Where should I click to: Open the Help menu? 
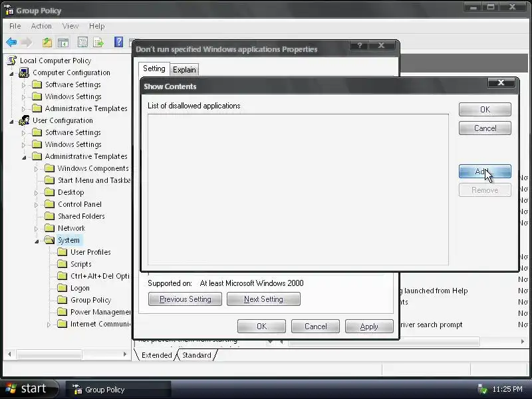coord(96,26)
